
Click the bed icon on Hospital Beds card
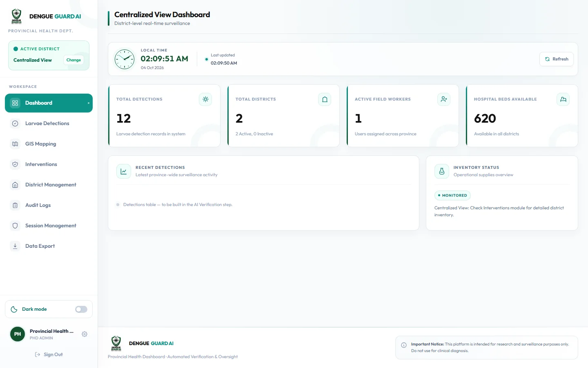(x=563, y=99)
